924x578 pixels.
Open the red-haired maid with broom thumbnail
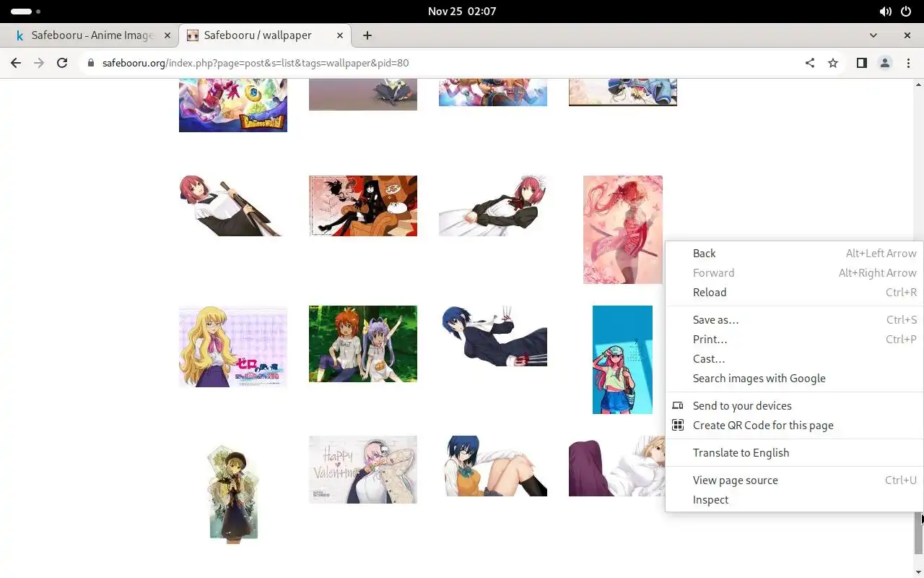coord(233,206)
